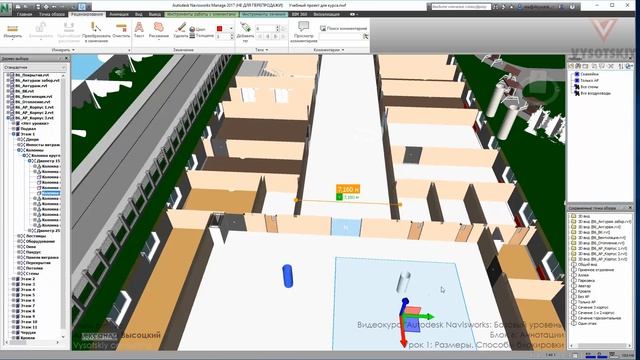640x360 pixels.
Task: Select the Кровля tree item
Action: 28,338
